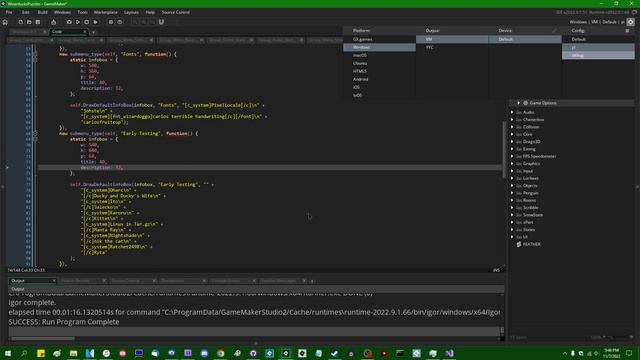Create a new project from the toolbar
This screenshot has width=640, height=360.
point(20,22)
